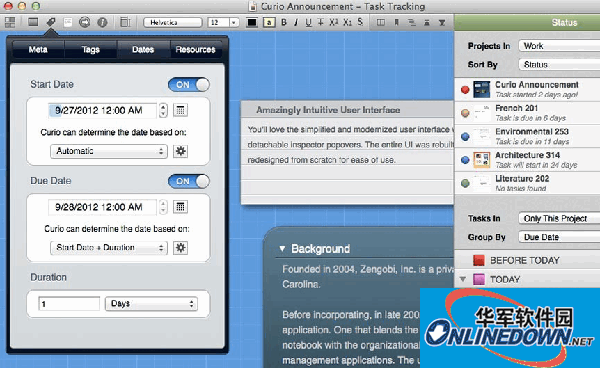
Task: Open the Automatic start date dropdown
Action: (109, 151)
